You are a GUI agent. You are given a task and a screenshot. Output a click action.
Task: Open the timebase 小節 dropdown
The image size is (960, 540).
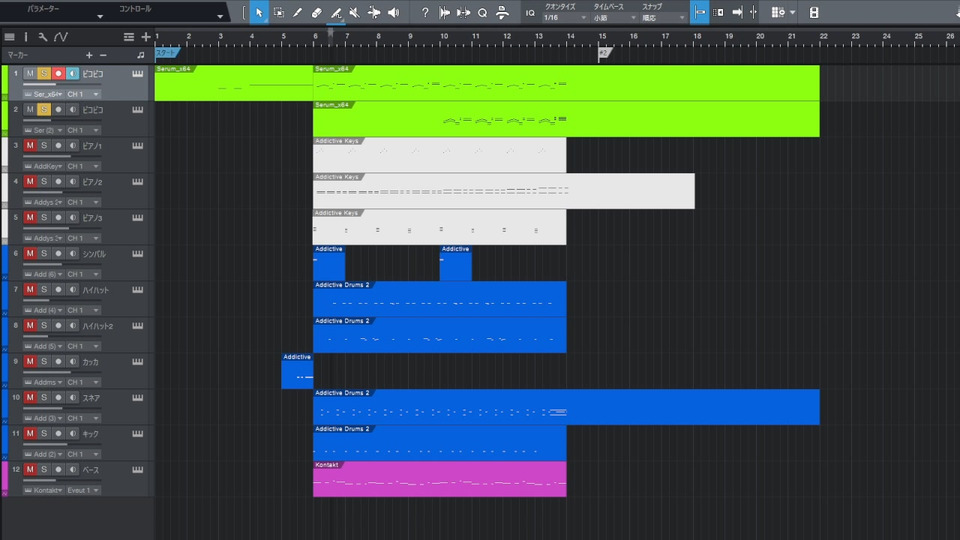coord(615,18)
